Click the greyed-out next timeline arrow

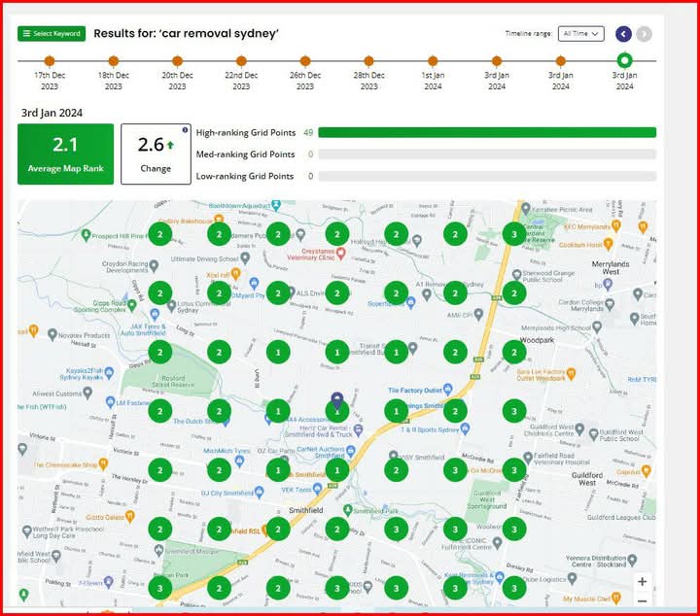point(644,34)
